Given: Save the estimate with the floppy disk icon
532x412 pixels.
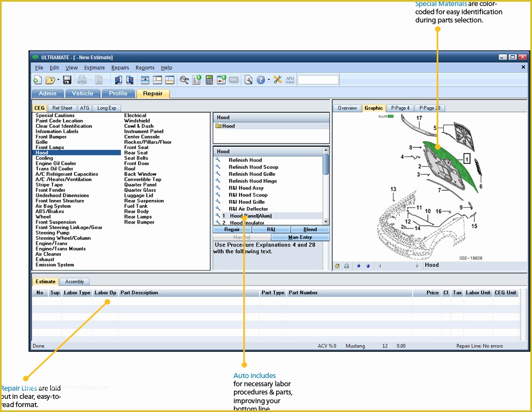Looking at the screenshot, I should click(x=67, y=80).
